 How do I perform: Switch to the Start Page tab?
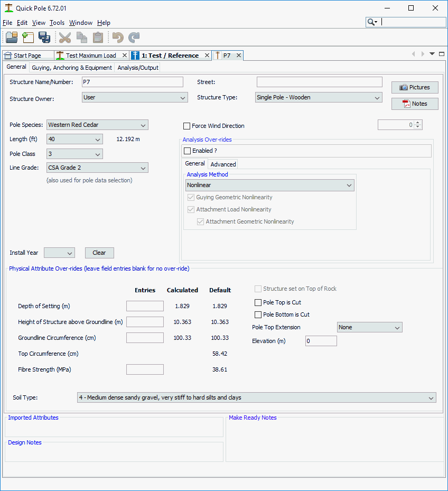click(x=27, y=55)
